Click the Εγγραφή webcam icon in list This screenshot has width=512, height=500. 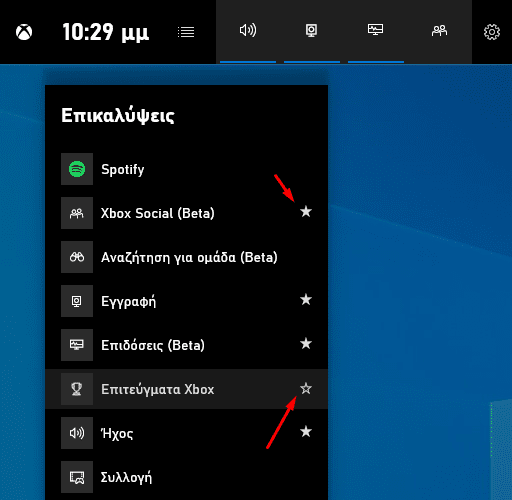[x=77, y=301]
